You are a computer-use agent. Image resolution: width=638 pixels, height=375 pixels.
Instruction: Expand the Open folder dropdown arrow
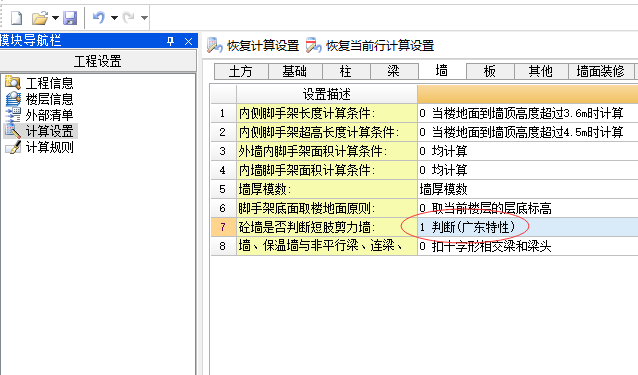55,18
